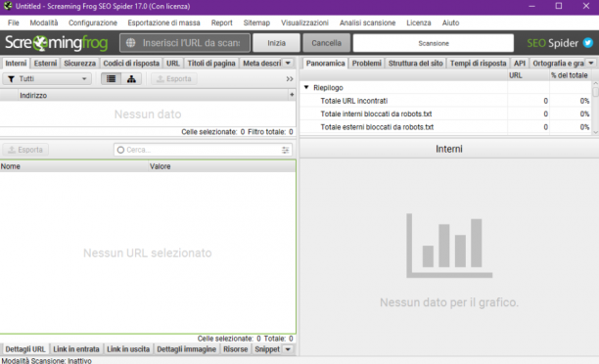Click the overview panel vertical scrollbar
The height and width of the screenshot is (364, 599).
click(595, 108)
